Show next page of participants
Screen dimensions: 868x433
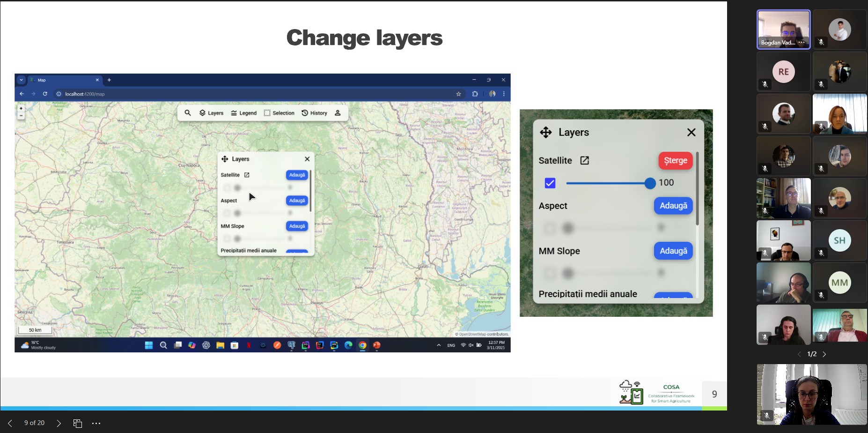point(824,354)
